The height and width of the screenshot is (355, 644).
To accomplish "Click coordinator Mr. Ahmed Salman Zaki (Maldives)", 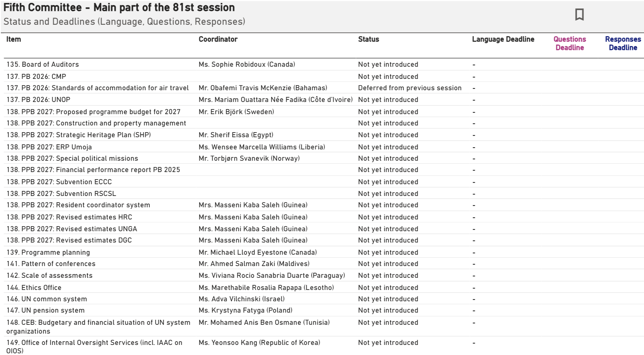I will [254, 264].
